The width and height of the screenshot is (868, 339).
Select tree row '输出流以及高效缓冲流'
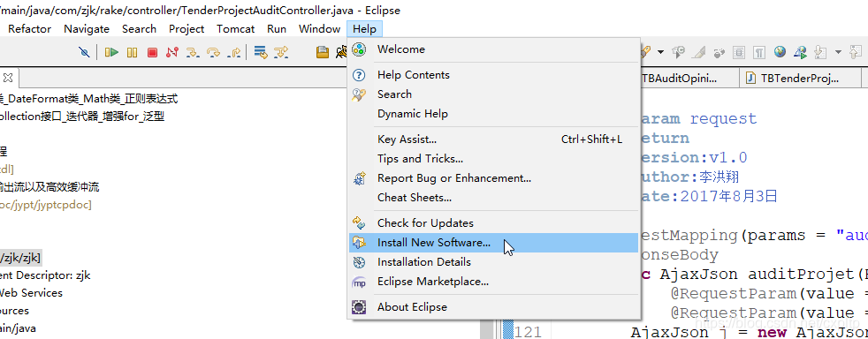[49, 187]
